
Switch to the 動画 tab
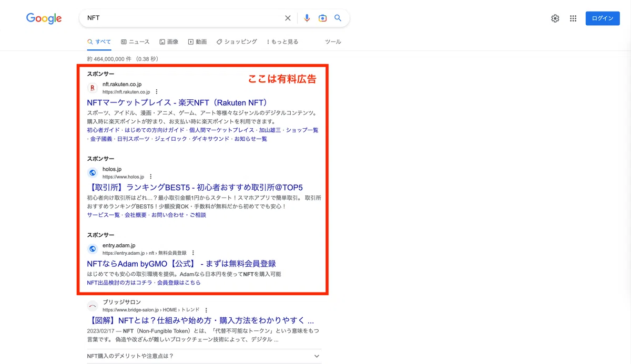coord(197,41)
